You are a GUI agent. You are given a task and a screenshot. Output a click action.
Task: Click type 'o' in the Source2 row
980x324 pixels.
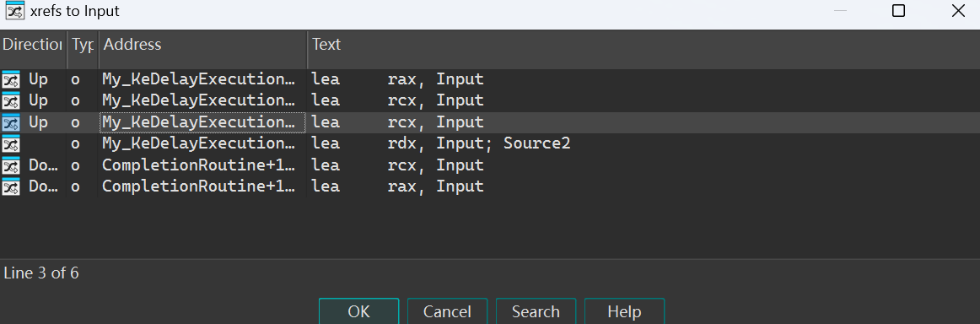76,144
